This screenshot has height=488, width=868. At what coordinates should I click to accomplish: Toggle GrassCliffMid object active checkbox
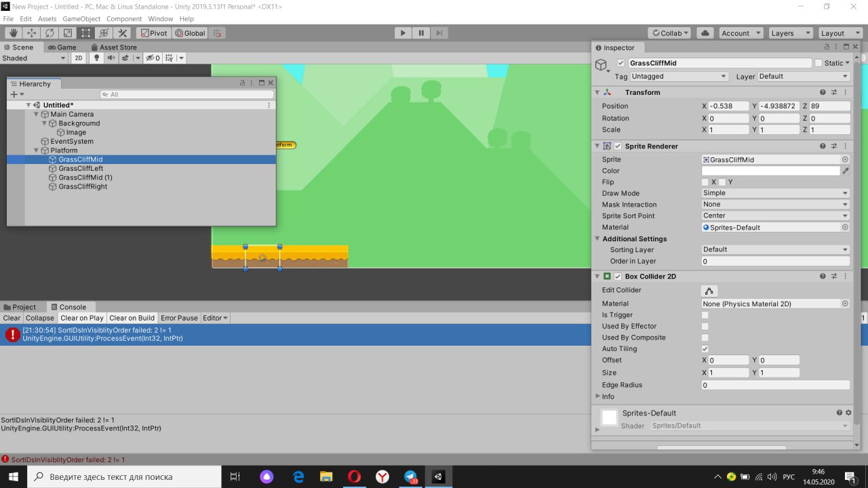pyautogui.click(x=620, y=63)
